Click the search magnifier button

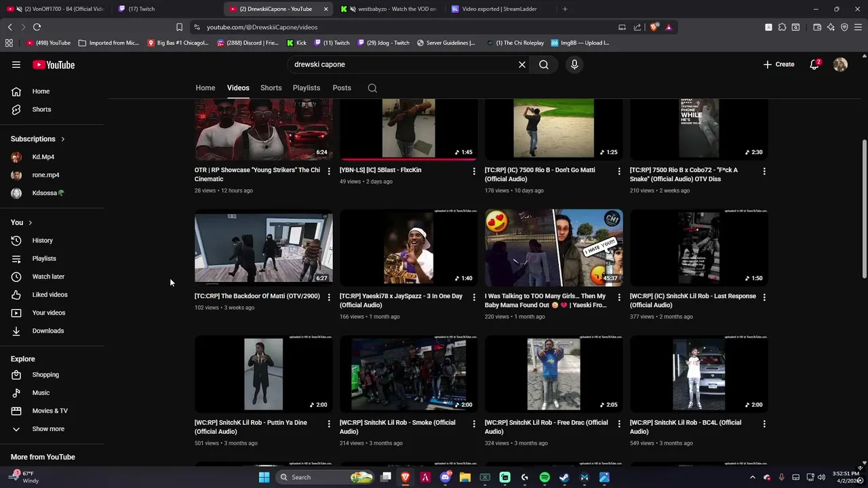(544, 64)
